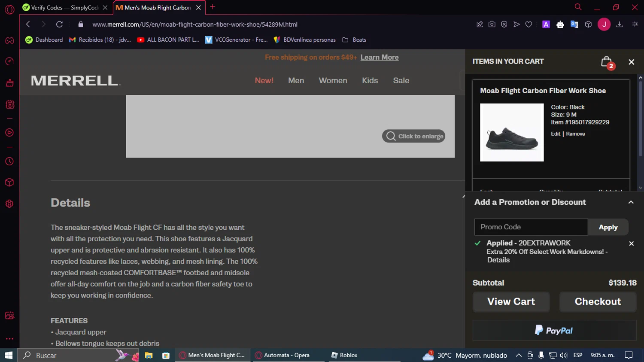The width and height of the screenshot is (644, 362).
Task: Click the site security padlock icon
Action: coord(81,24)
